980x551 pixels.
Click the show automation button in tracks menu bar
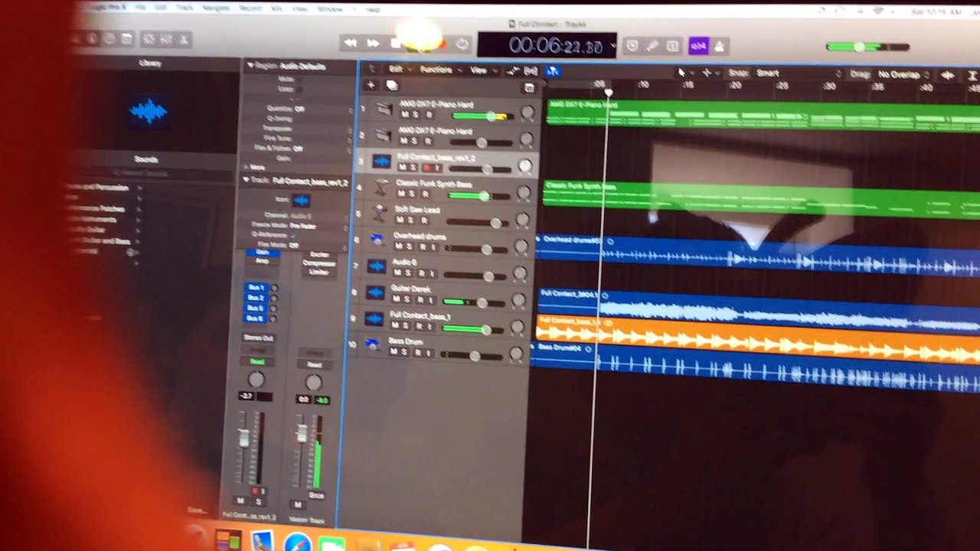tap(511, 71)
